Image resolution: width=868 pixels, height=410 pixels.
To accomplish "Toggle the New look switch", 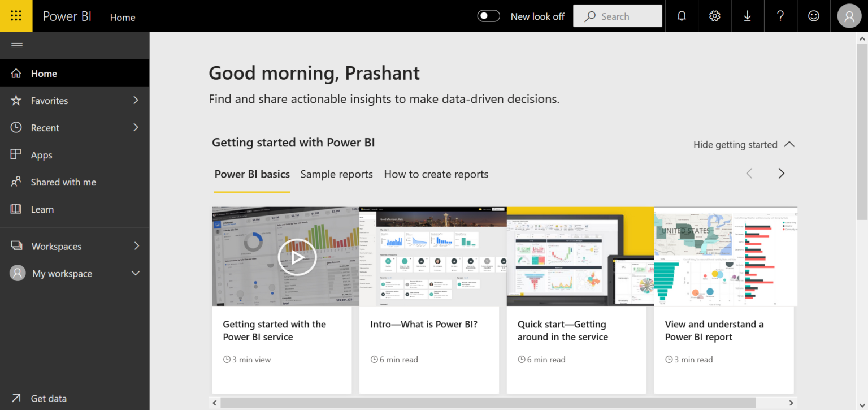I will (x=489, y=16).
